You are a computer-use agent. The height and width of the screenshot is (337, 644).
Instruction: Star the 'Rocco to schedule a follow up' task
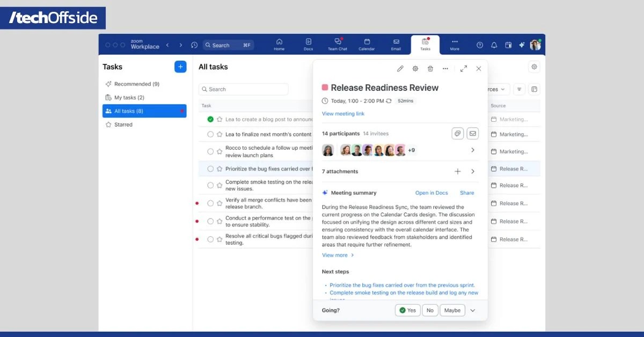(219, 151)
